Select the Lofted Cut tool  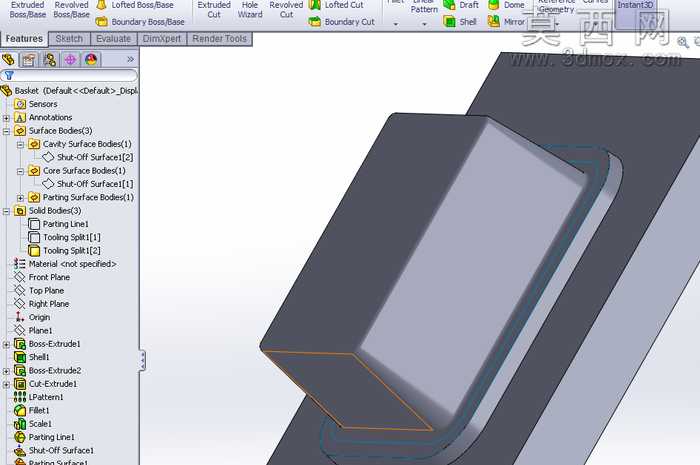[336, 5]
